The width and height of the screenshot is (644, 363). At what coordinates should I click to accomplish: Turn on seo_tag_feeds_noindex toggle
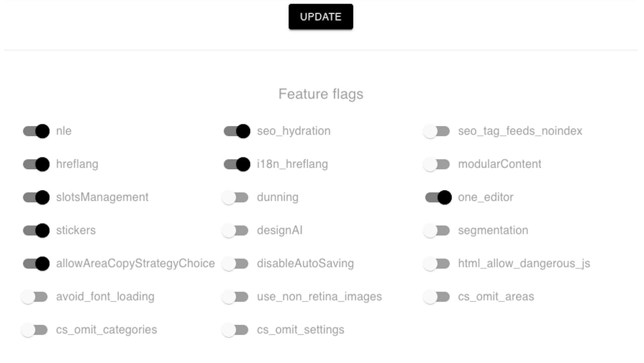[436, 131]
